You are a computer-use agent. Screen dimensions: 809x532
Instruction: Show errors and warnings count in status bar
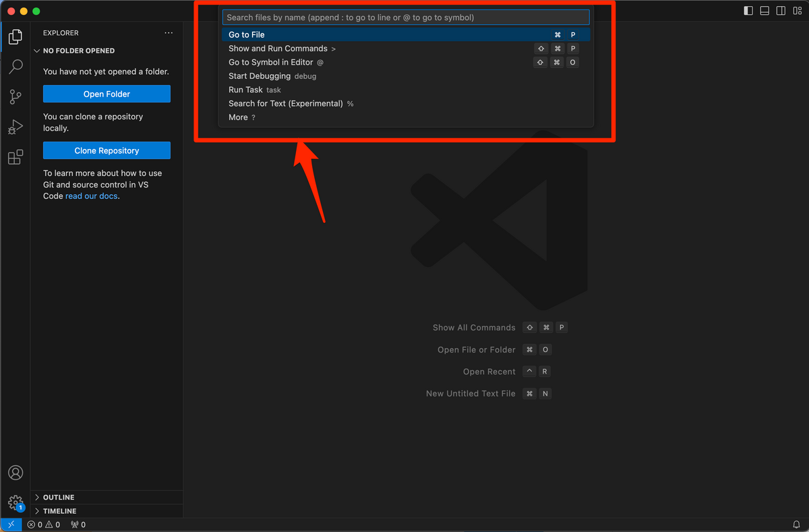point(44,525)
